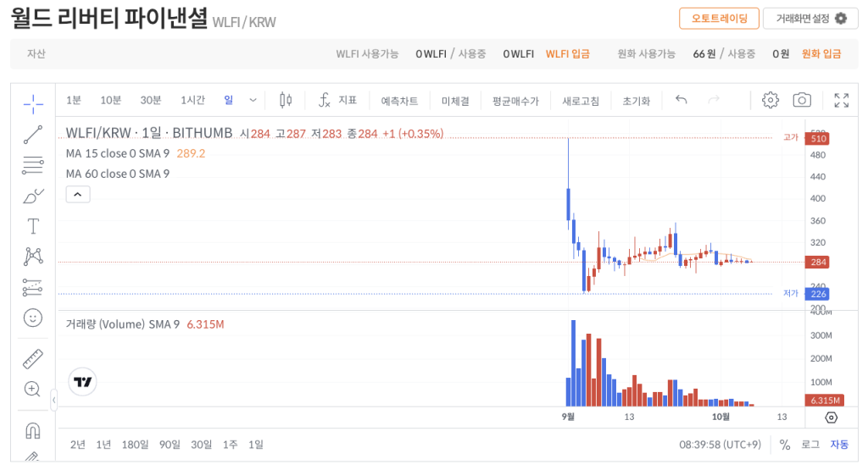Collapse the indicator legend chevron
Screen dimensions: 868x470
pos(77,195)
